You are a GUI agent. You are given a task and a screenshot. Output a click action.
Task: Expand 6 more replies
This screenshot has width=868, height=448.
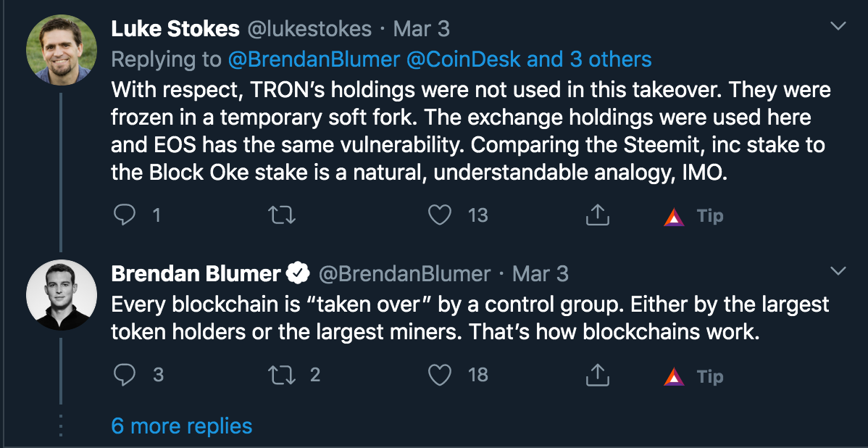(x=182, y=426)
